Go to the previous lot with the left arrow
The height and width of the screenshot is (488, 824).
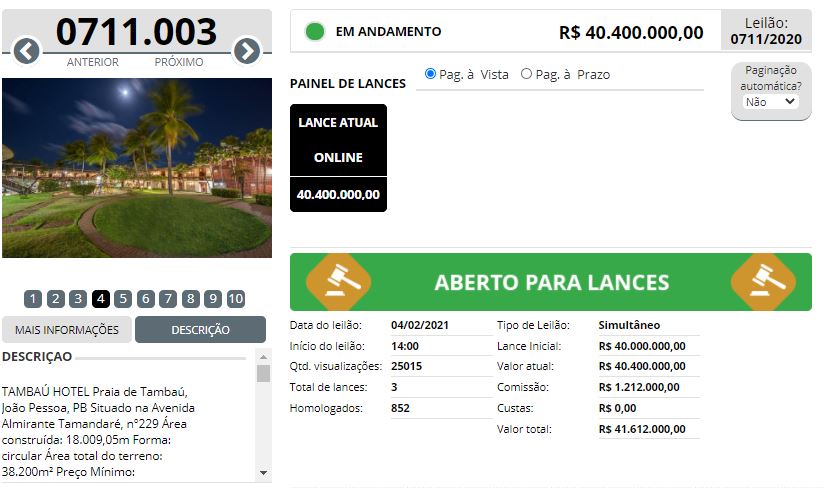[26, 51]
